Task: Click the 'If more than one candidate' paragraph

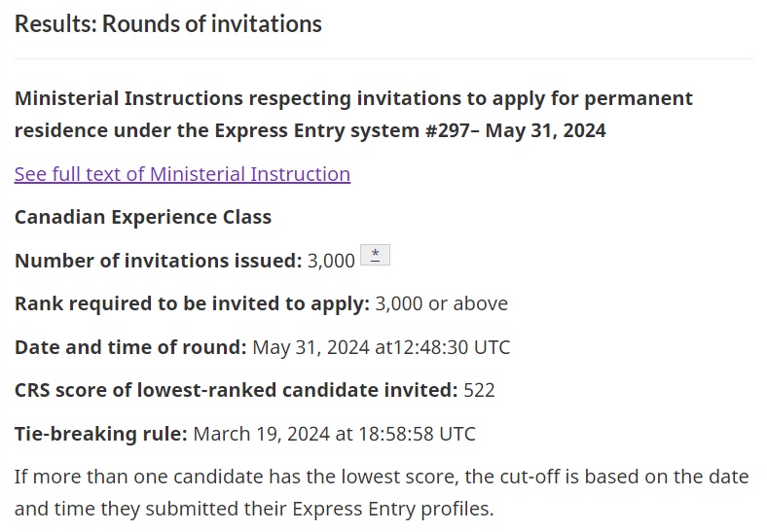Action: tap(382, 492)
